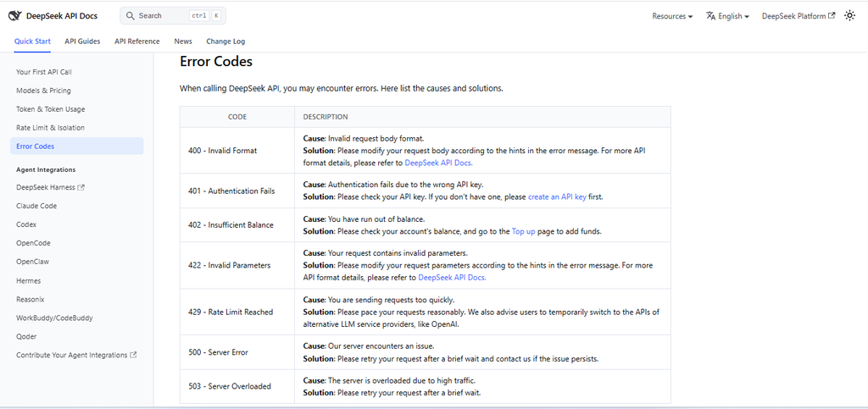868x409 pixels.
Task: Open DeepSeek Harness sidebar link
Action: 50,187
